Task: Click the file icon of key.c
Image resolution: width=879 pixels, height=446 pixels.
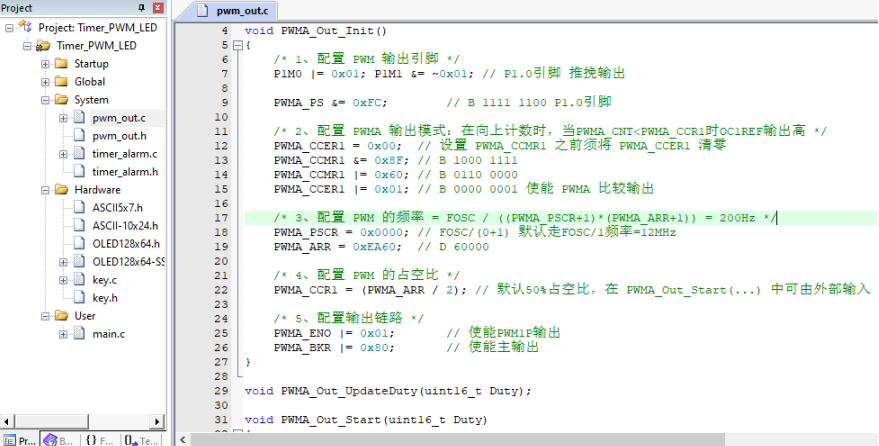Action: tap(80, 280)
